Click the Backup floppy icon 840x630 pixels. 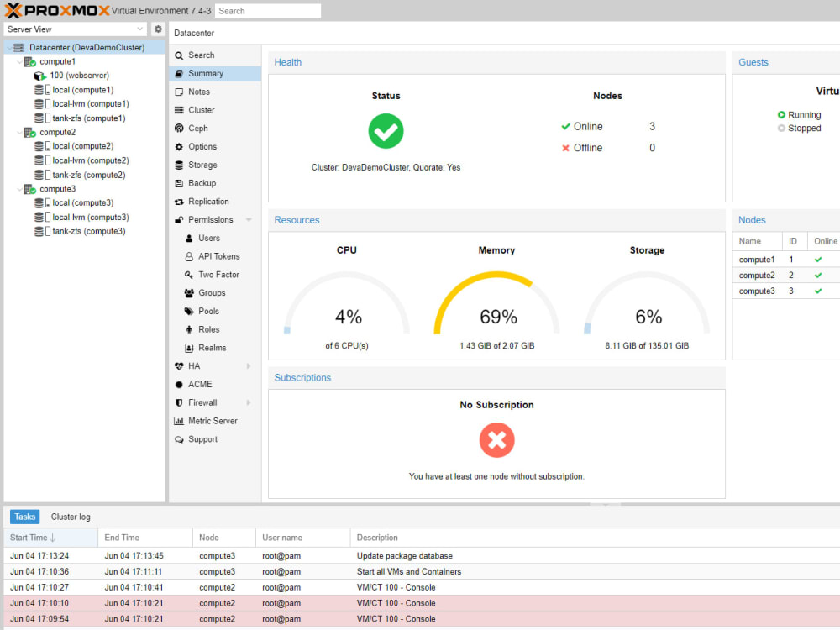179,183
